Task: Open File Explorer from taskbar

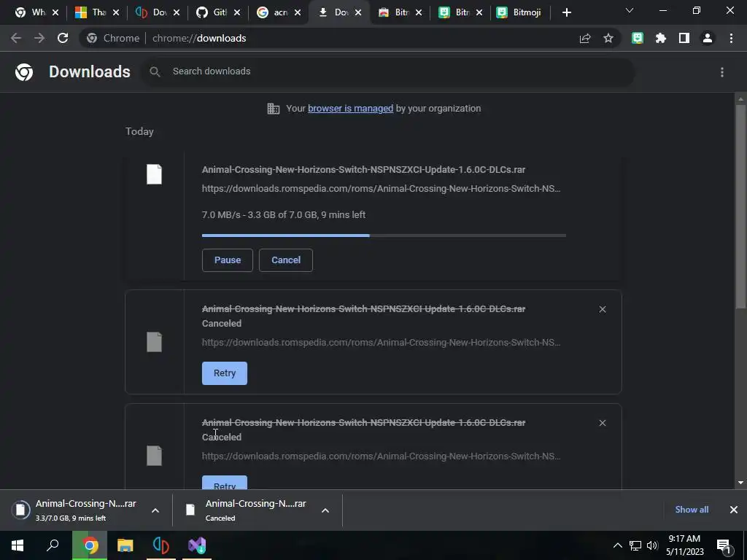Action: click(125, 545)
